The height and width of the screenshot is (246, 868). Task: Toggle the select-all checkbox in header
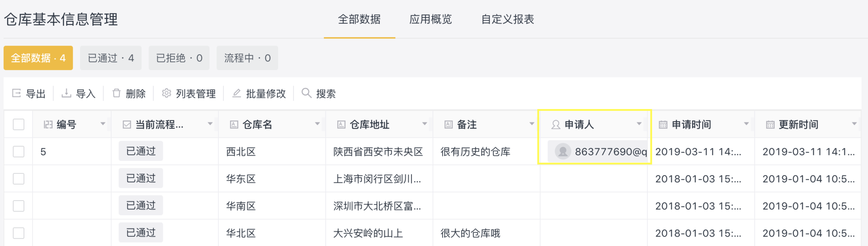pyautogui.click(x=19, y=124)
